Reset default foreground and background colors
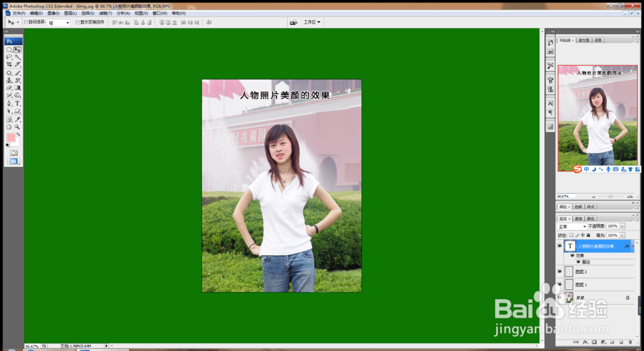The width and height of the screenshot is (644, 351). (x=7, y=145)
